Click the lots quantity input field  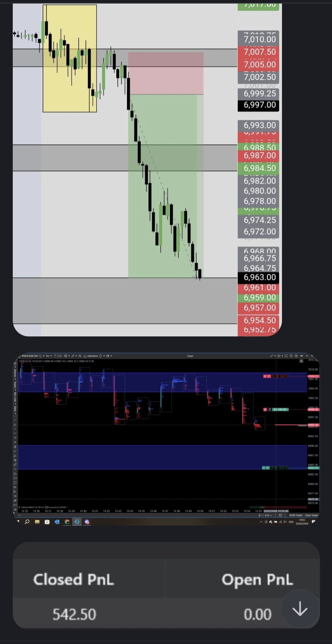pyautogui.click(x=58, y=356)
